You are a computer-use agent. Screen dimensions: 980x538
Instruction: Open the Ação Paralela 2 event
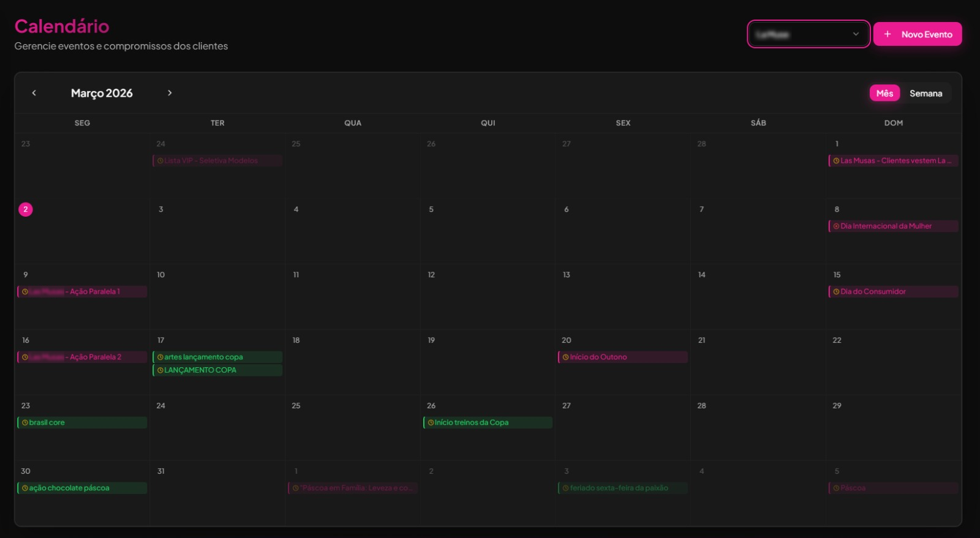click(x=82, y=357)
